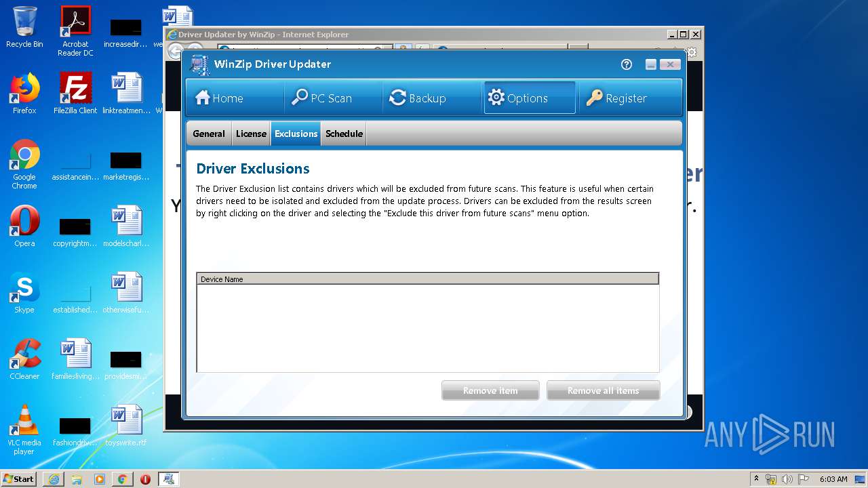Switch to the License options tab
Screen dimensions: 868x488
[251, 134]
